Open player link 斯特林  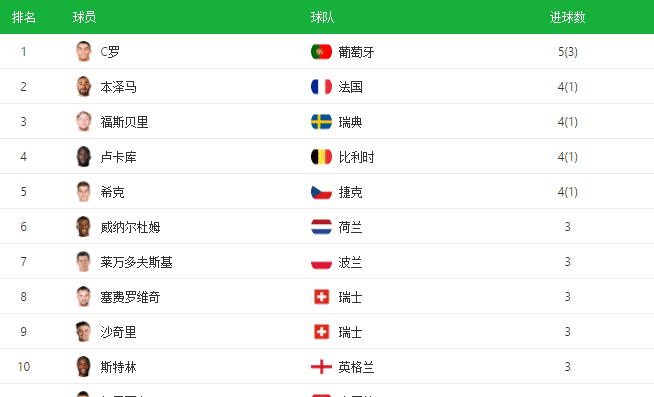(118, 367)
